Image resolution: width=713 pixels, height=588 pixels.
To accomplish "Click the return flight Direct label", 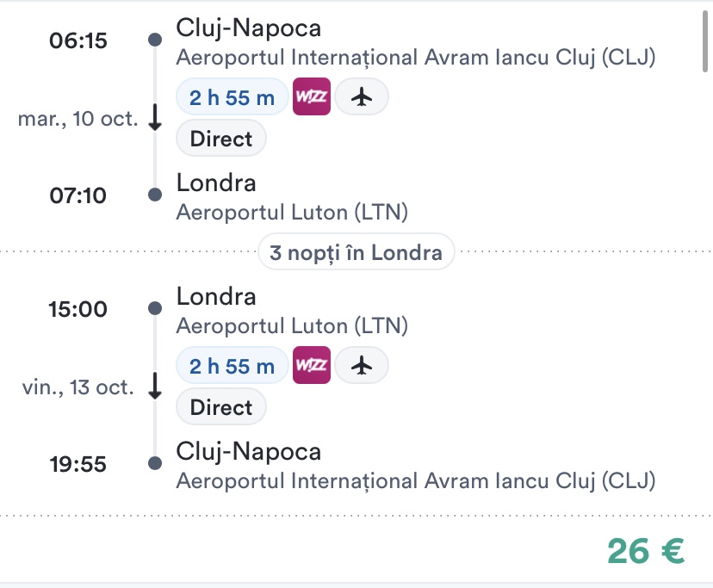I will (221, 407).
